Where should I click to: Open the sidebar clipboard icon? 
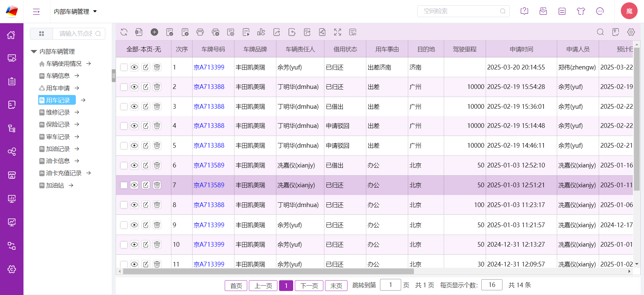pos(11,82)
